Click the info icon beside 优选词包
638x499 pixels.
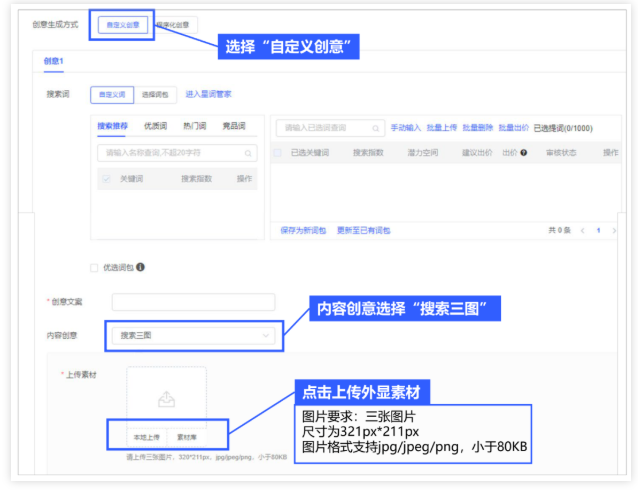(x=140, y=267)
